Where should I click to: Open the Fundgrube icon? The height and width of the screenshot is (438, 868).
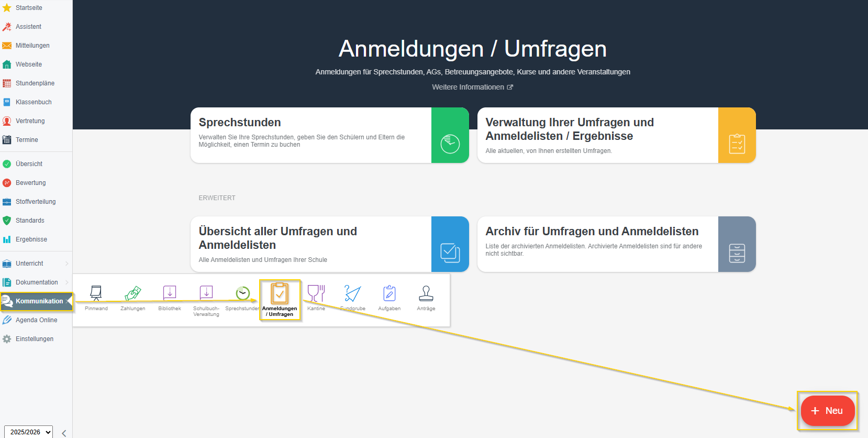click(x=353, y=297)
